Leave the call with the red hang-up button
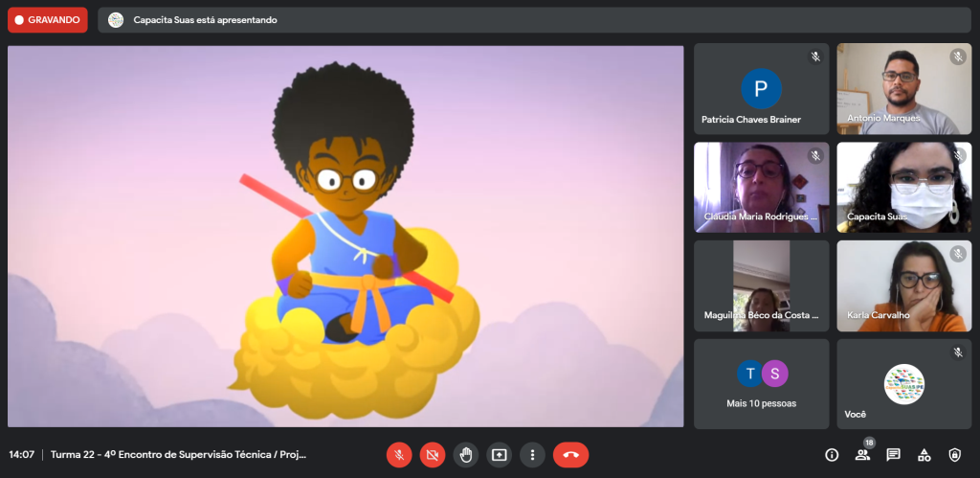 coord(570,455)
